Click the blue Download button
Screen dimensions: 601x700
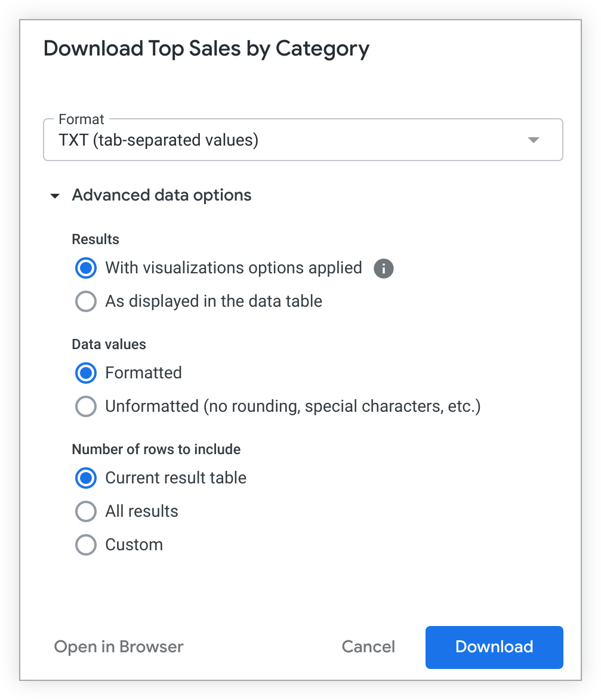(x=494, y=647)
